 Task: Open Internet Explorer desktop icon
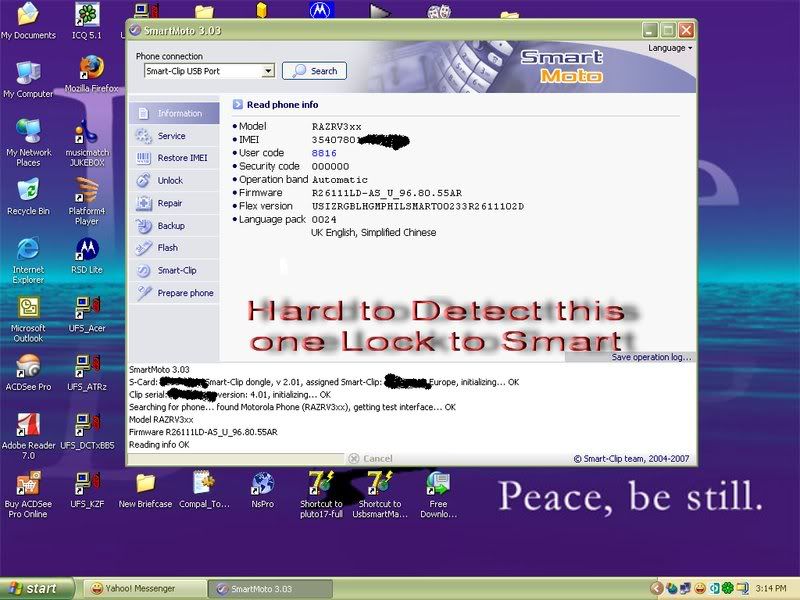click(28, 260)
